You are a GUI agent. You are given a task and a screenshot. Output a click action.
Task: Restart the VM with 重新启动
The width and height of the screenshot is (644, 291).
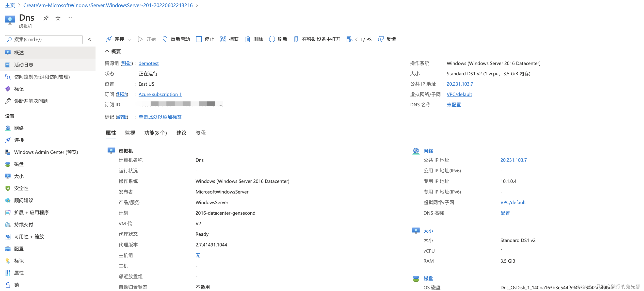pos(176,39)
